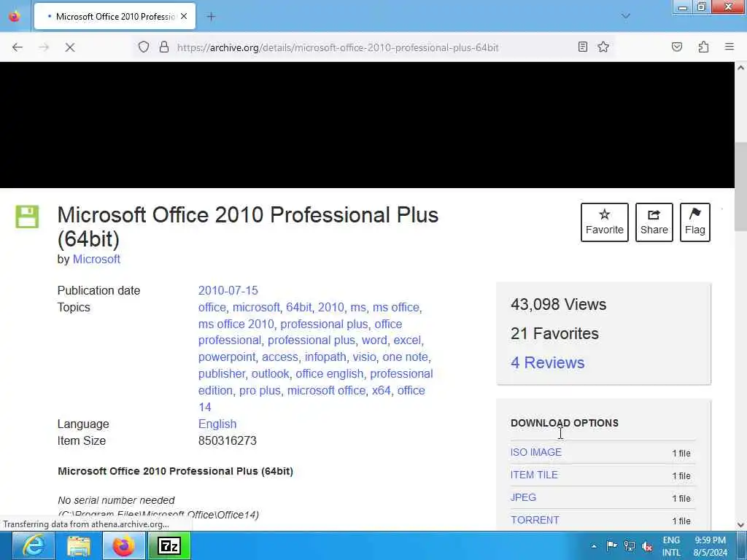Open publication date 2010-07-15 link
The height and width of the screenshot is (560, 747).
(x=228, y=290)
